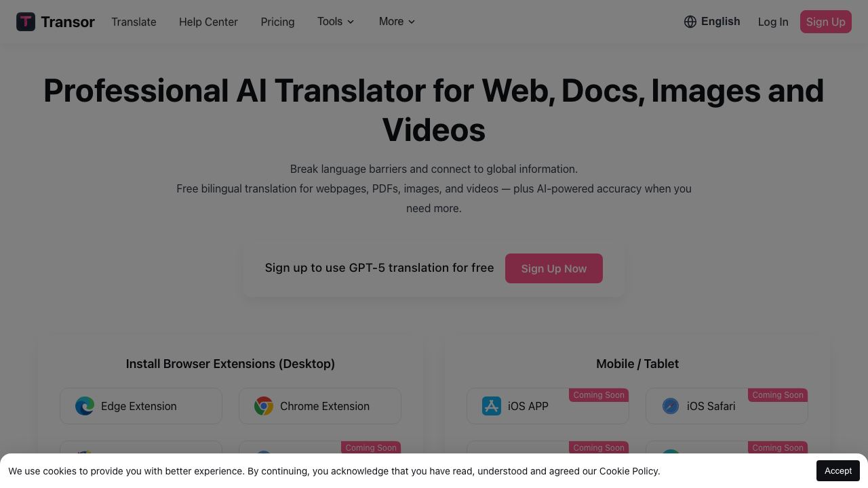
Task: Select the iOS APP option
Action: coord(548,406)
